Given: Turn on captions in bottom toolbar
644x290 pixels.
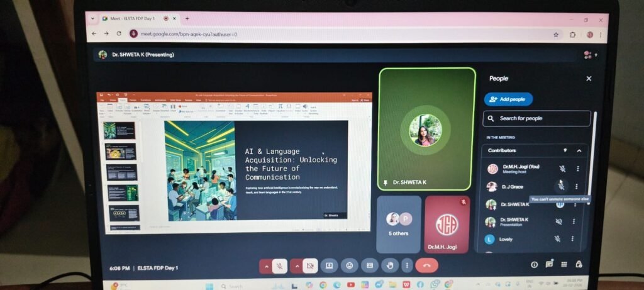Looking at the screenshot, I should (x=369, y=266).
